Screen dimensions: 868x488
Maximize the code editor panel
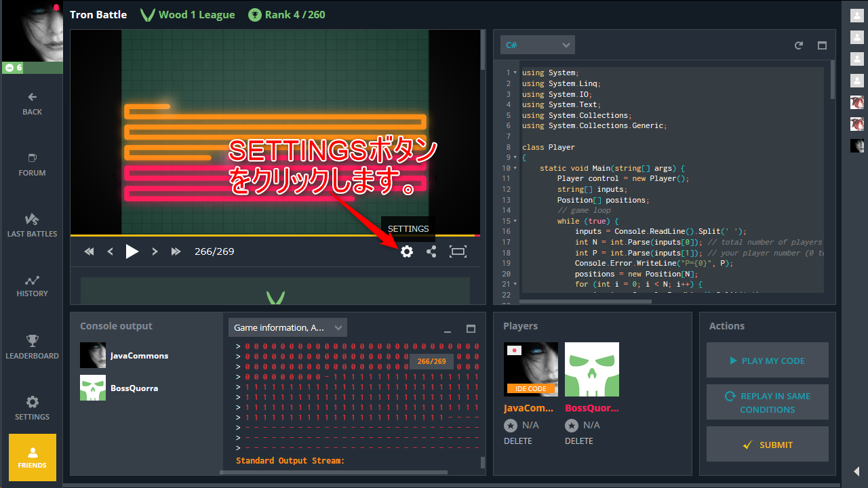point(822,45)
